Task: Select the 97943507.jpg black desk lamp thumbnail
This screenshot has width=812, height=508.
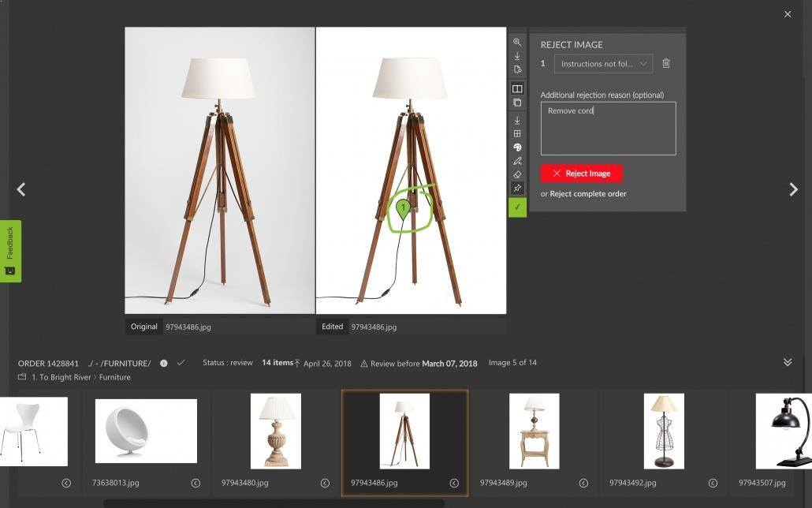Action: (784, 431)
